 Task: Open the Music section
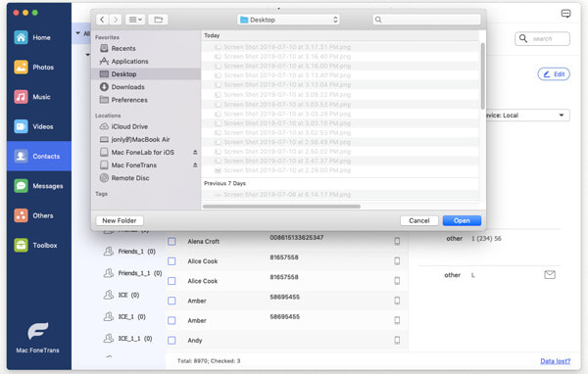pos(38,97)
